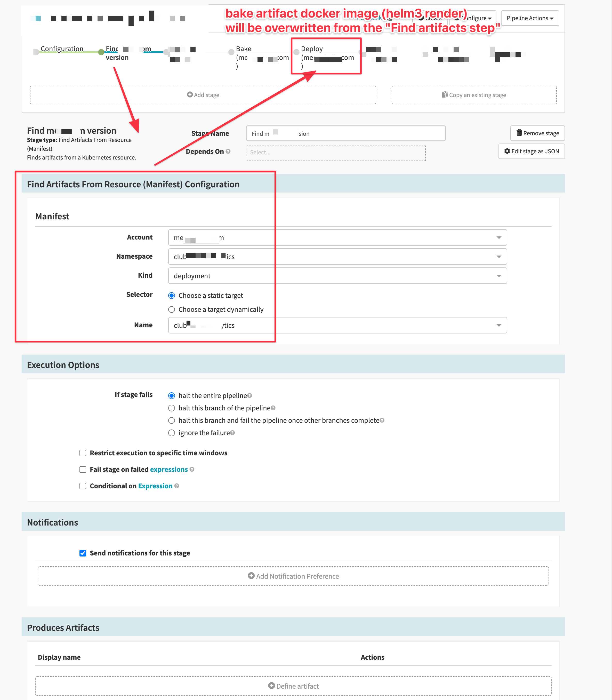Toggle Fail stage on failed expressions checkbox
612x700 pixels.
(x=83, y=470)
